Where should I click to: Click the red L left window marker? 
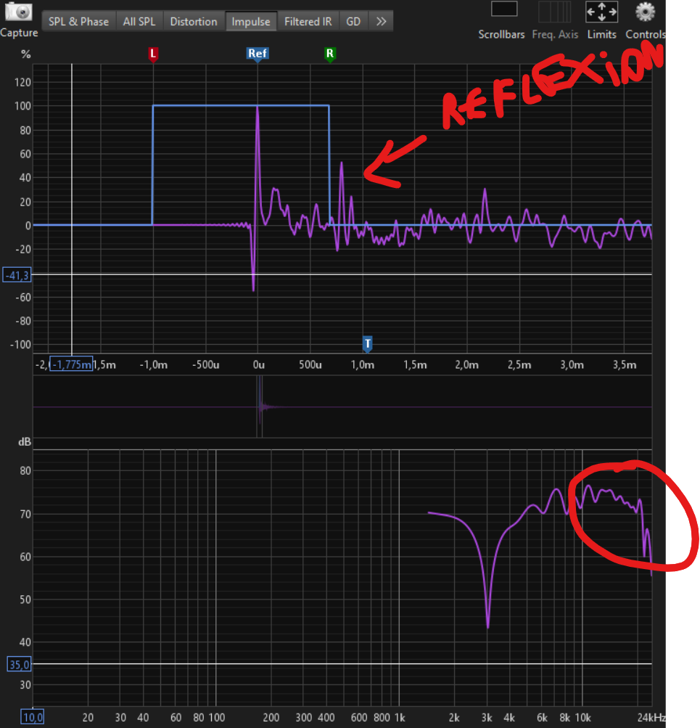(153, 54)
